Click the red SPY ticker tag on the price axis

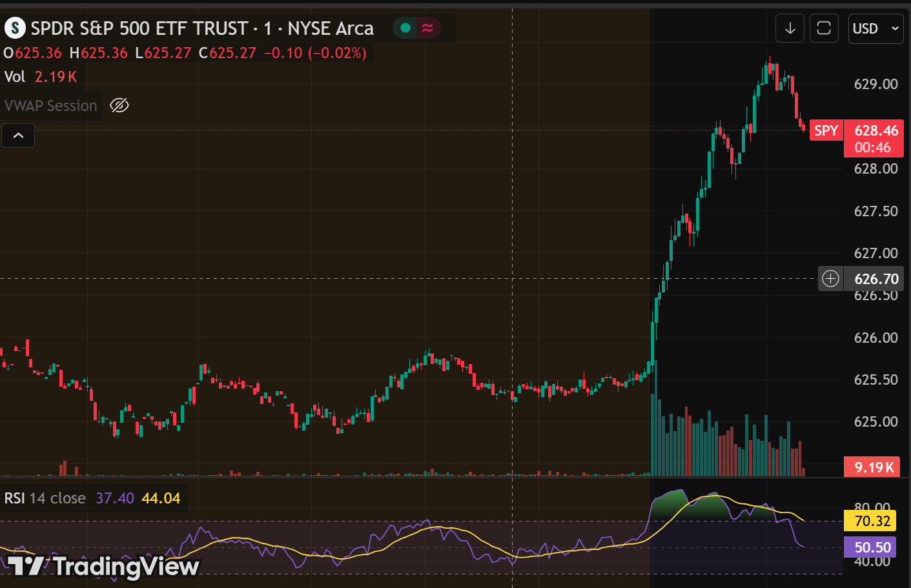pyautogui.click(x=826, y=130)
